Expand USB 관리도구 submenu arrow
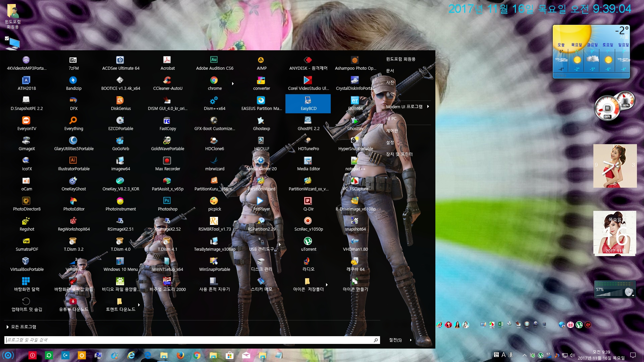Image resolution: width=644 pixels, height=362 pixels. (x=280, y=245)
